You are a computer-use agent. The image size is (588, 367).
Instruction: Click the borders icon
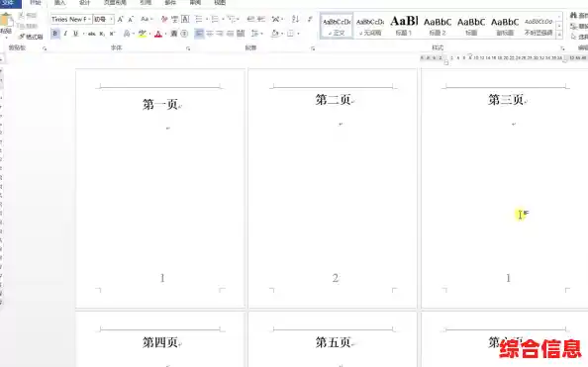click(290, 34)
